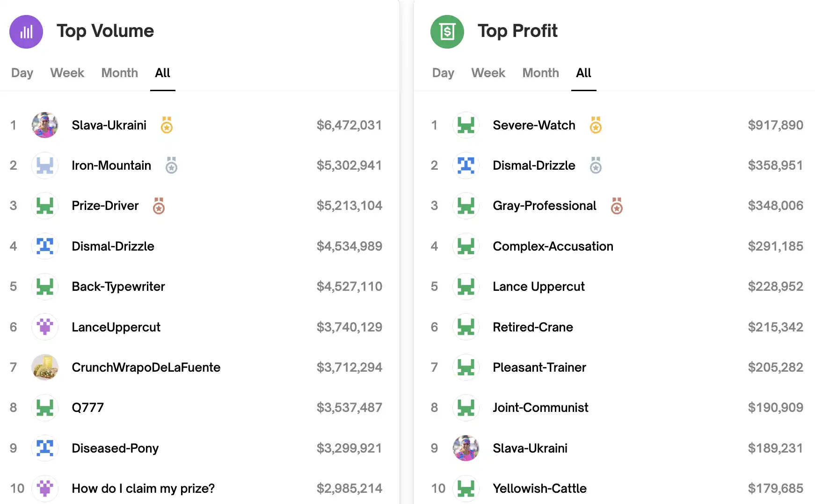Select the Week tab under Top Profit
Viewport: 815px width, 504px height.
click(x=488, y=73)
